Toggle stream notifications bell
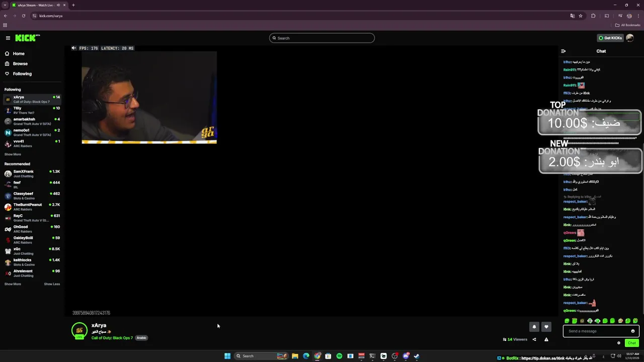Screen dimensions: 644x362 [534, 327]
